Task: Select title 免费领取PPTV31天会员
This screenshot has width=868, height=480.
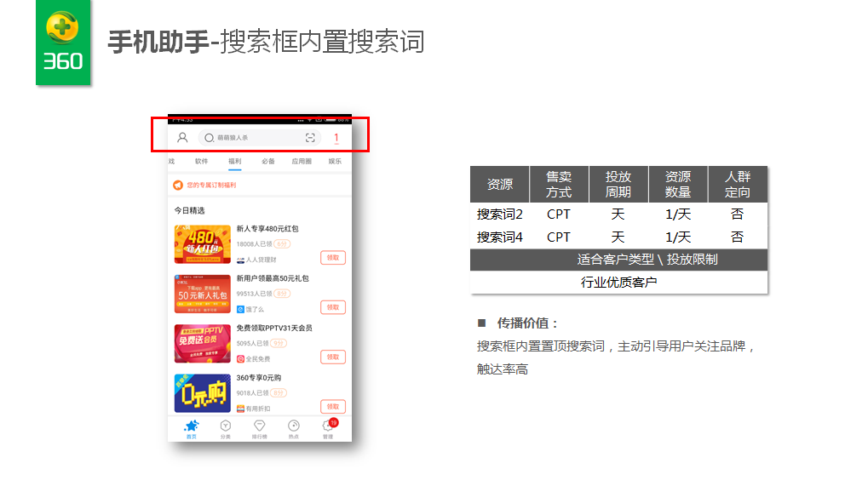Action: pyautogui.click(x=274, y=328)
